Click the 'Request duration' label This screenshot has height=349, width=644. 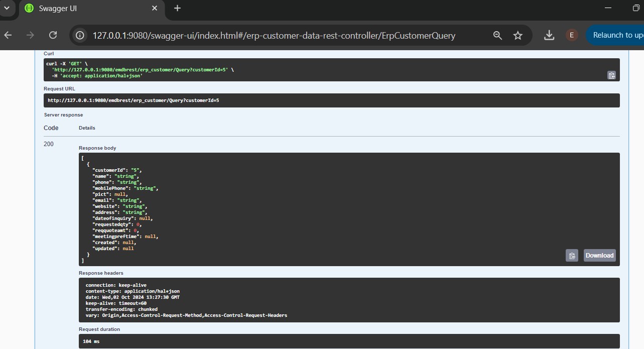(x=99, y=329)
